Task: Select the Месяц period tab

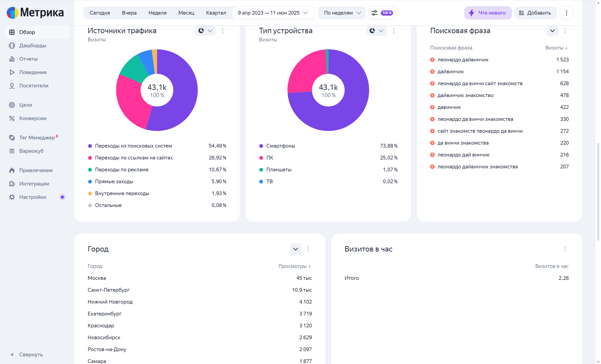Action: click(x=186, y=13)
